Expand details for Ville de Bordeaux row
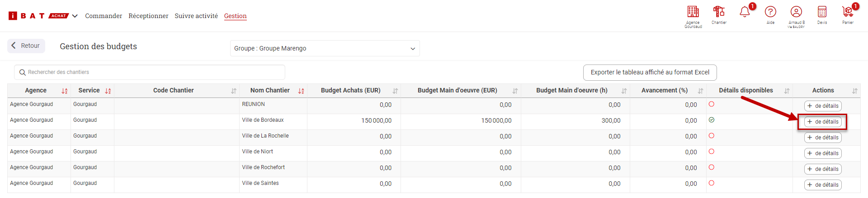 (822, 122)
